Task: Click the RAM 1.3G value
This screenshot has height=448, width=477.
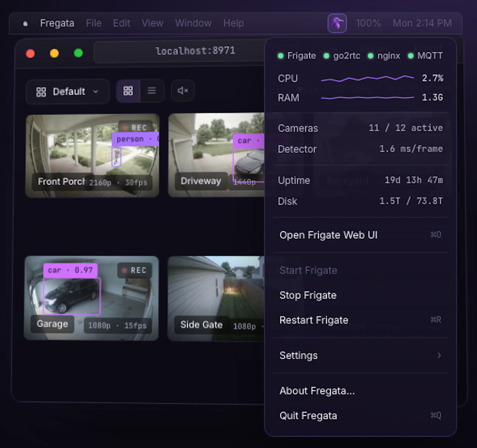Action: 433,97
